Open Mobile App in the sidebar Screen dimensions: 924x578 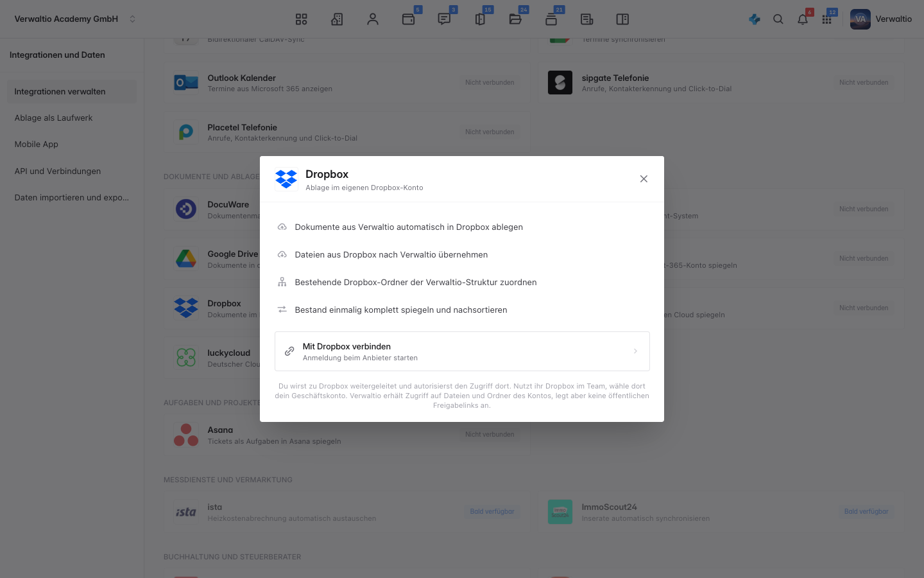coord(72,144)
